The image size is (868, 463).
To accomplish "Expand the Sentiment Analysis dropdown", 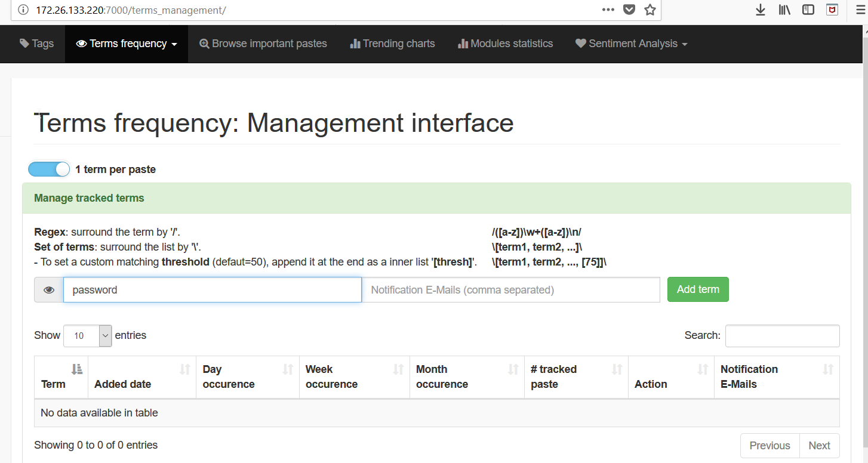I will point(631,43).
